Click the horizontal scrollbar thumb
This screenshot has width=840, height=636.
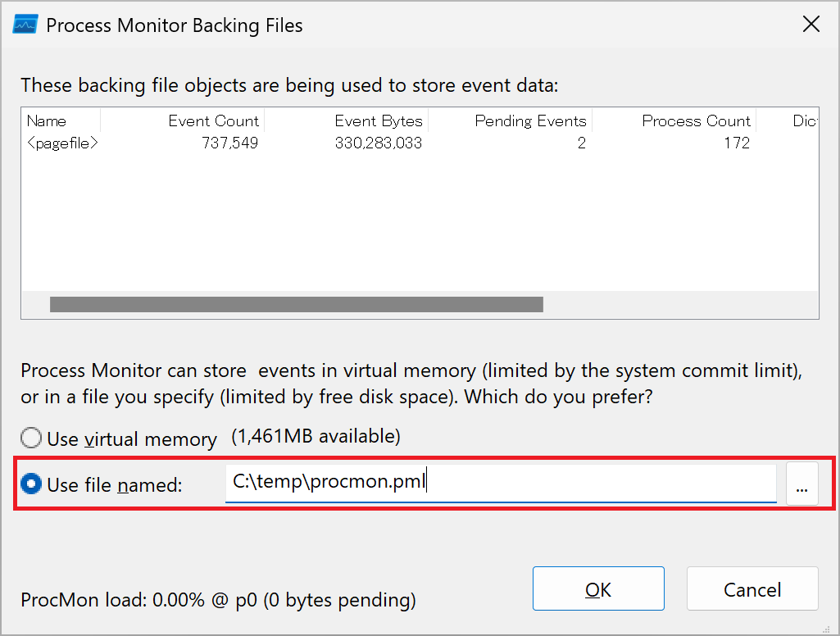coord(296,304)
